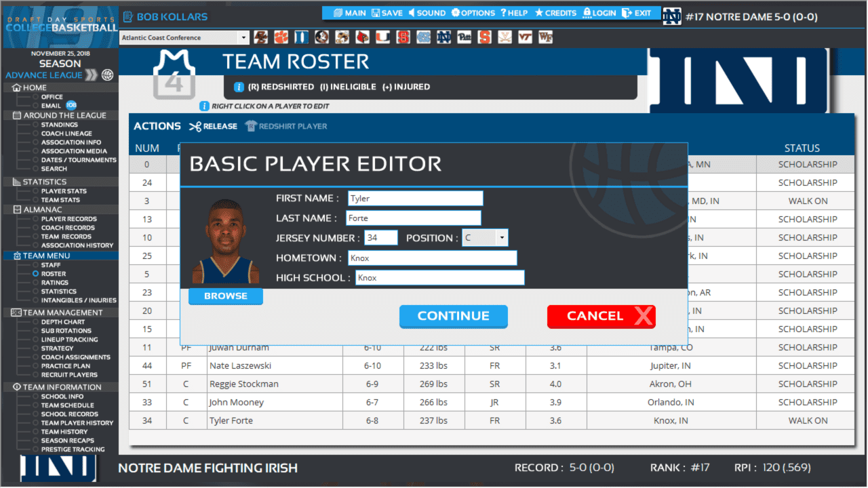The height and width of the screenshot is (488, 868).
Task: Click the Release scissors icon in Actions
Action: (195, 126)
